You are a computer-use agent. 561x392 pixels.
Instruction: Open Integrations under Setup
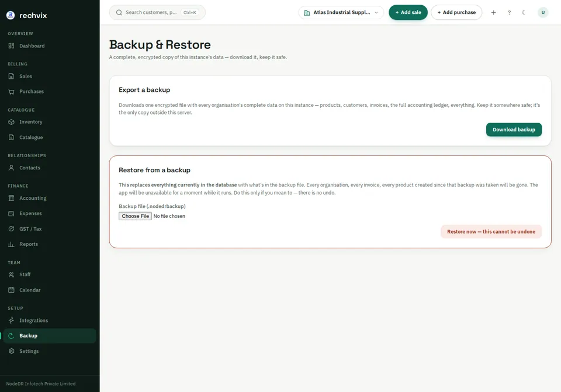(x=50, y=321)
